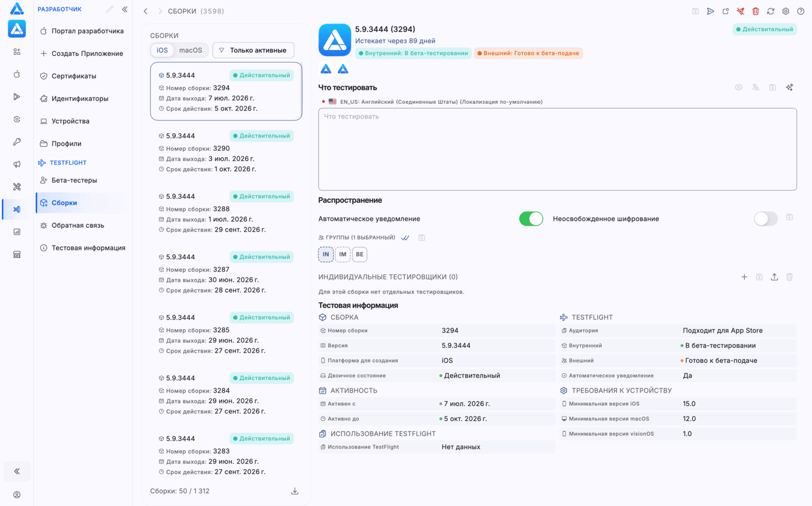Click the notification square icon in top toolbar
This screenshot has width=812, height=506.
point(726,11)
